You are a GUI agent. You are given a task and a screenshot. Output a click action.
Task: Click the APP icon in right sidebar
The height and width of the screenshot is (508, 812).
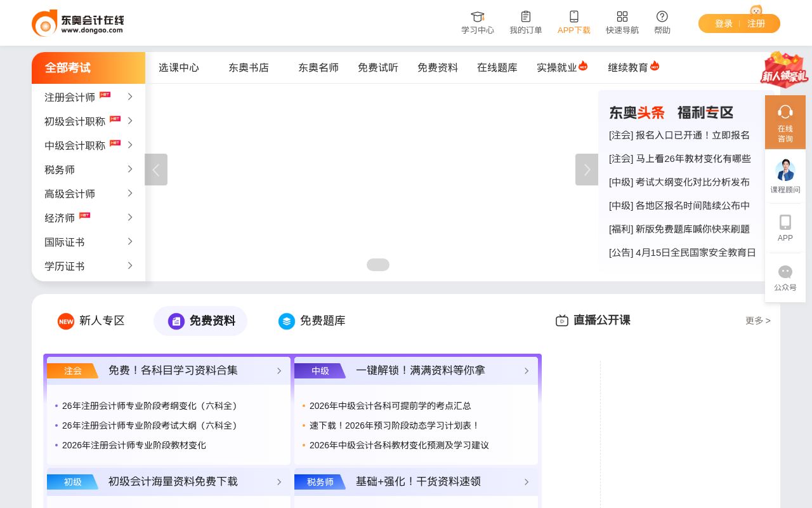(x=785, y=222)
